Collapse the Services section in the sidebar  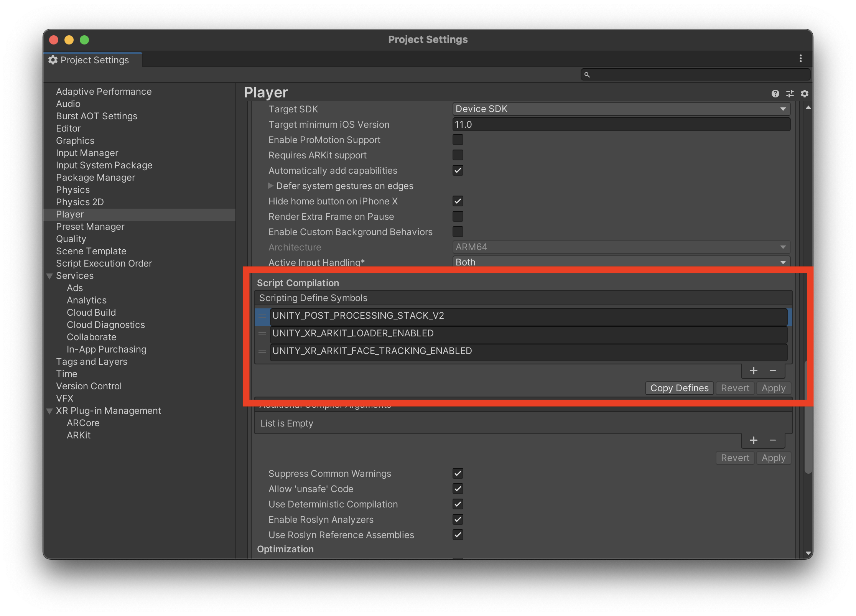click(x=49, y=276)
